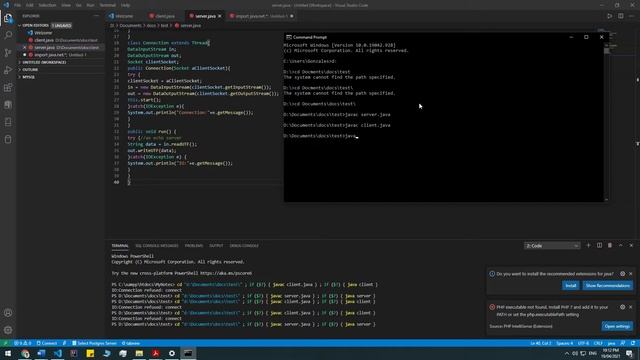Switch to the Problems panel tab
This screenshot has width=640, height=360.
pos(193,246)
